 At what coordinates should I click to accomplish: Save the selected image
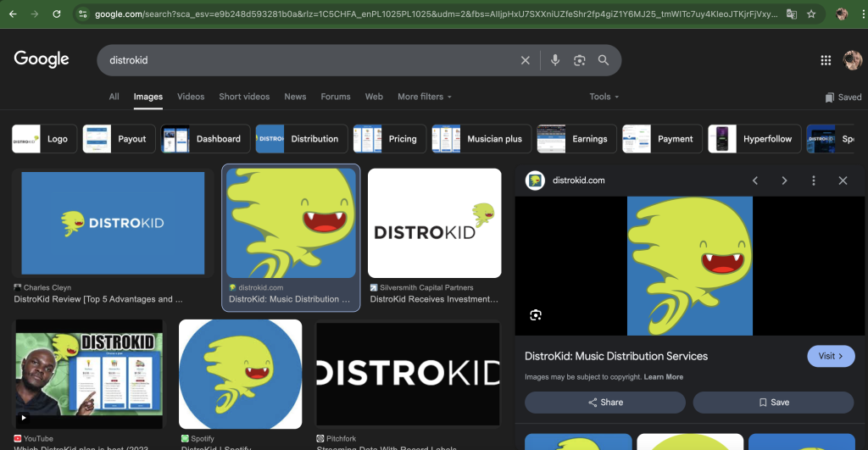point(773,403)
